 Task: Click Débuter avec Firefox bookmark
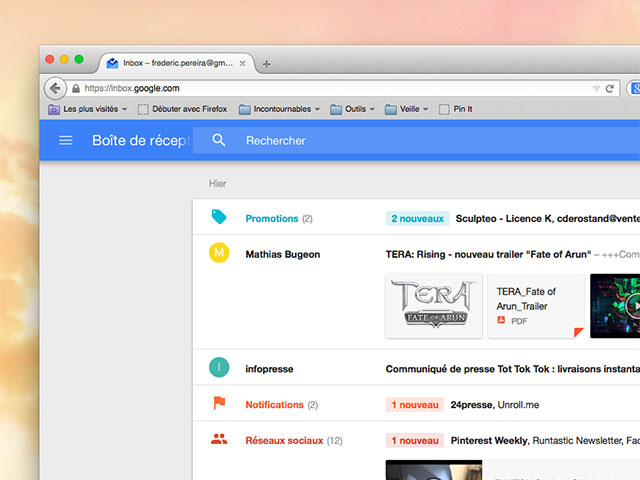coord(182,109)
